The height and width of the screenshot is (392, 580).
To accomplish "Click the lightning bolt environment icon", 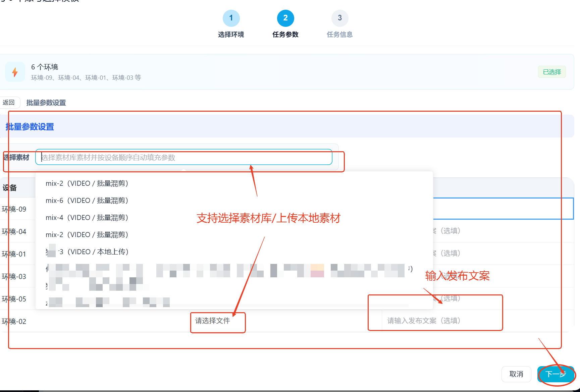I will (15, 72).
